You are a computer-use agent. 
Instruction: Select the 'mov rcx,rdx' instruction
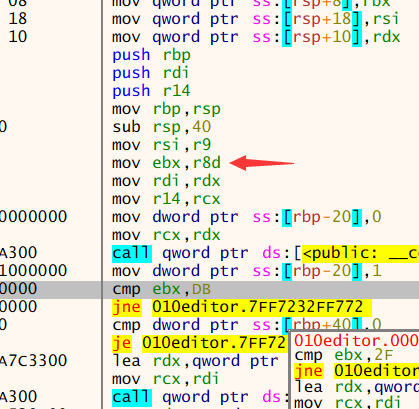tap(166, 235)
